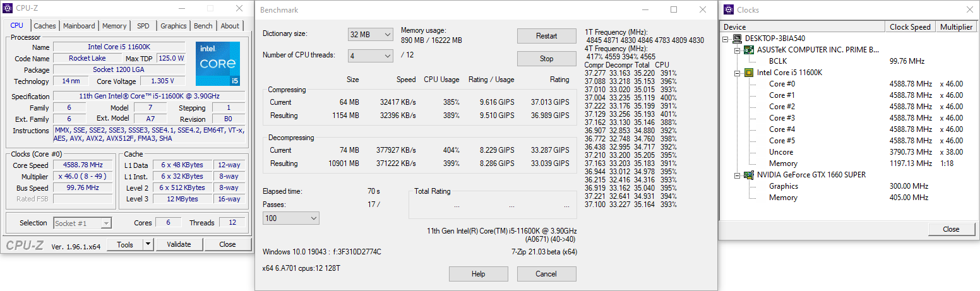The width and height of the screenshot is (980, 291).
Task: Click the NVIDIA GeForce GTX 1660 SUPER card icon
Action: (x=750, y=175)
